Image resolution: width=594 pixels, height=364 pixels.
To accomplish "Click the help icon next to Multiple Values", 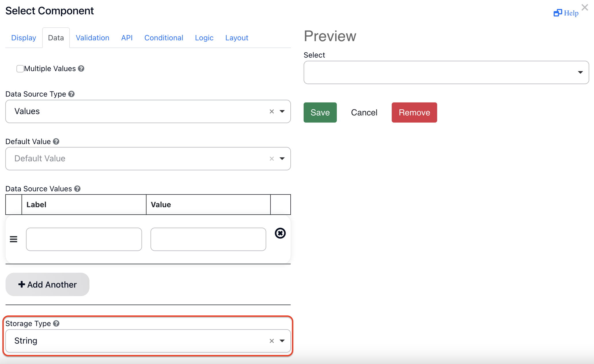I will click(x=81, y=68).
